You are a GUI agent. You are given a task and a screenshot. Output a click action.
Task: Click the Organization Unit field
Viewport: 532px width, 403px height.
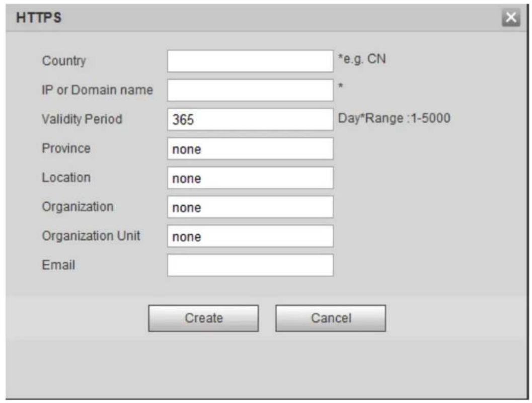click(x=250, y=236)
